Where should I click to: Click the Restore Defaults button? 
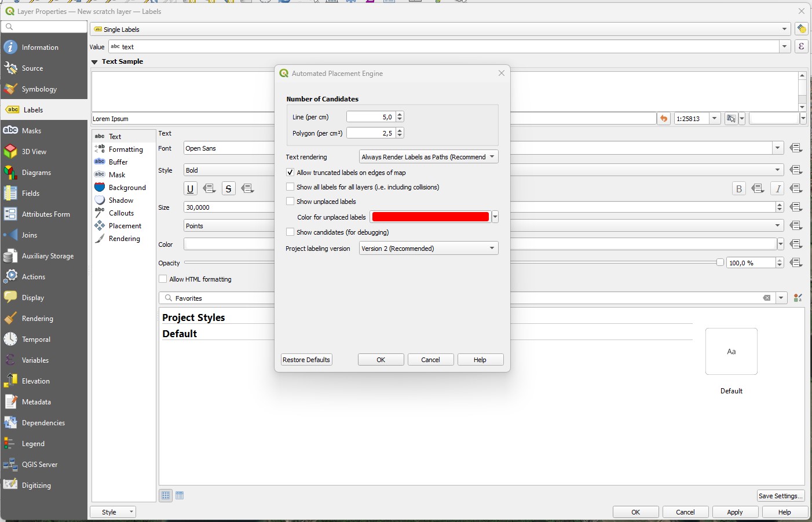[x=306, y=359]
